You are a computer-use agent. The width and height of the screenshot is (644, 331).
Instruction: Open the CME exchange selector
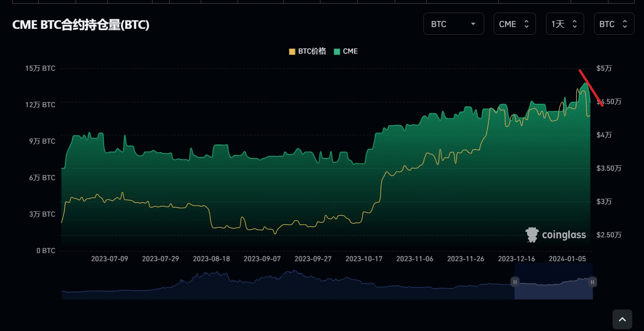coord(514,24)
